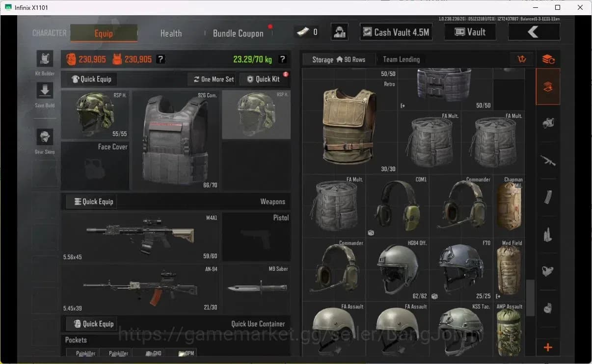Image resolution: width=592 pixels, height=364 pixels.
Task: Click the sort storage icon beside Team Lending
Action: 522,59
